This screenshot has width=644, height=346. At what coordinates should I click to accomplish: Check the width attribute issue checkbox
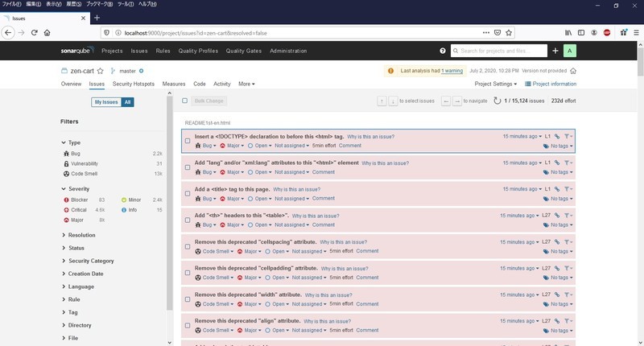pyautogui.click(x=188, y=299)
